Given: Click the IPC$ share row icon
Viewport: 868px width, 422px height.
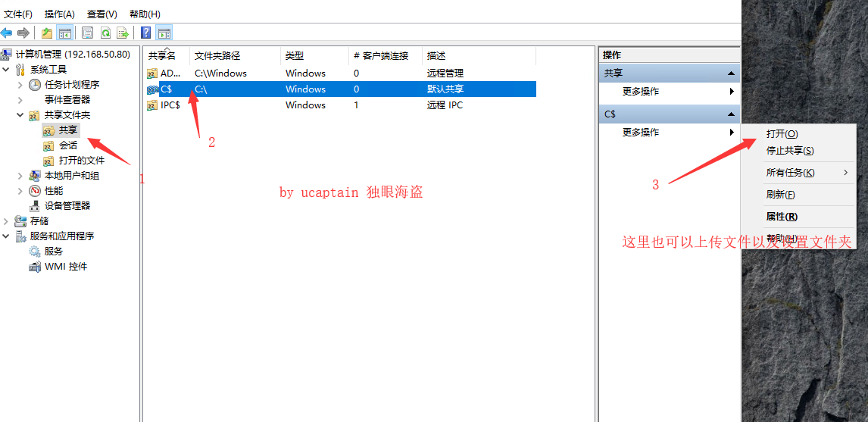Looking at the screenshot, I should 152,105.
